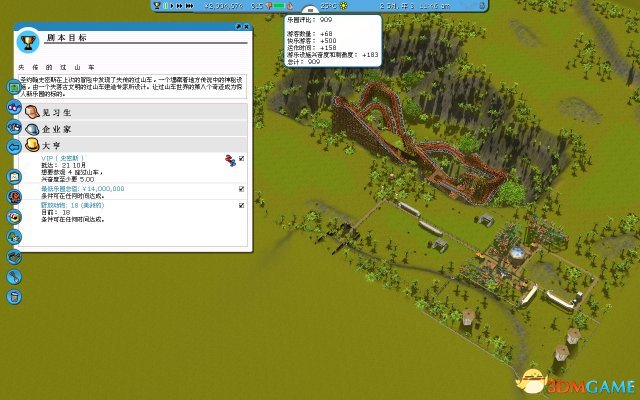
Task: Toggle the third objective's checkbox
Action: click(x=241, y=205)
